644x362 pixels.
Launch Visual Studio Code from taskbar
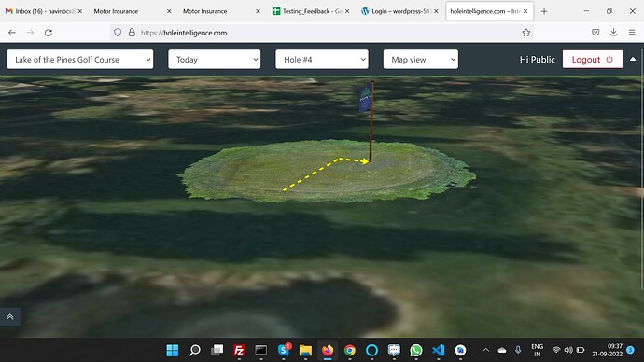(x=439, y=350)
